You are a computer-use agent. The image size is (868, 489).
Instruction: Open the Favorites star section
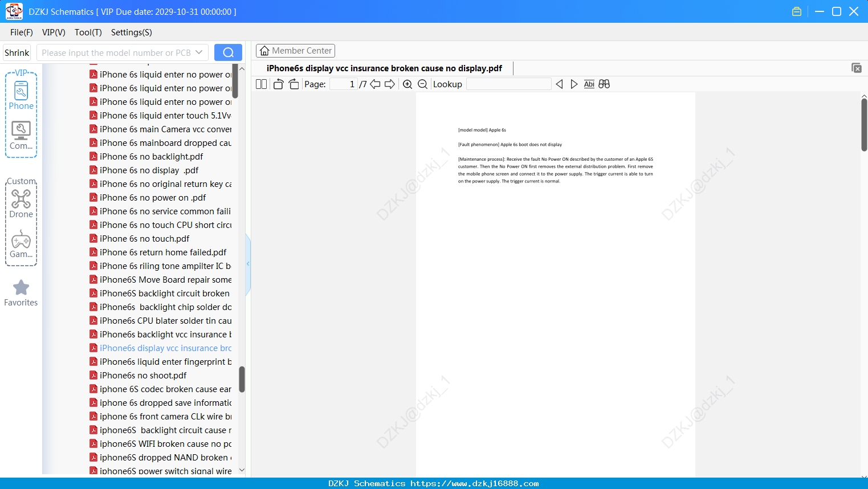(21, 293)
